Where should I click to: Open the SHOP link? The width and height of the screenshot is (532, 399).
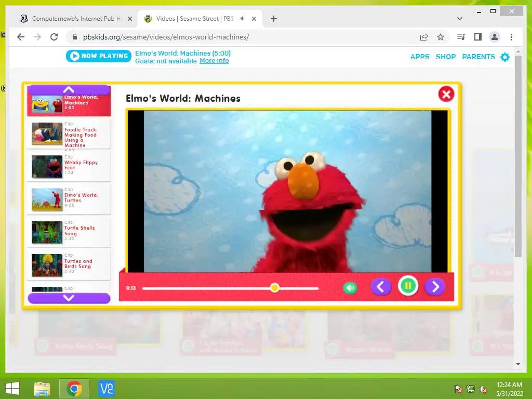point(445,57)
